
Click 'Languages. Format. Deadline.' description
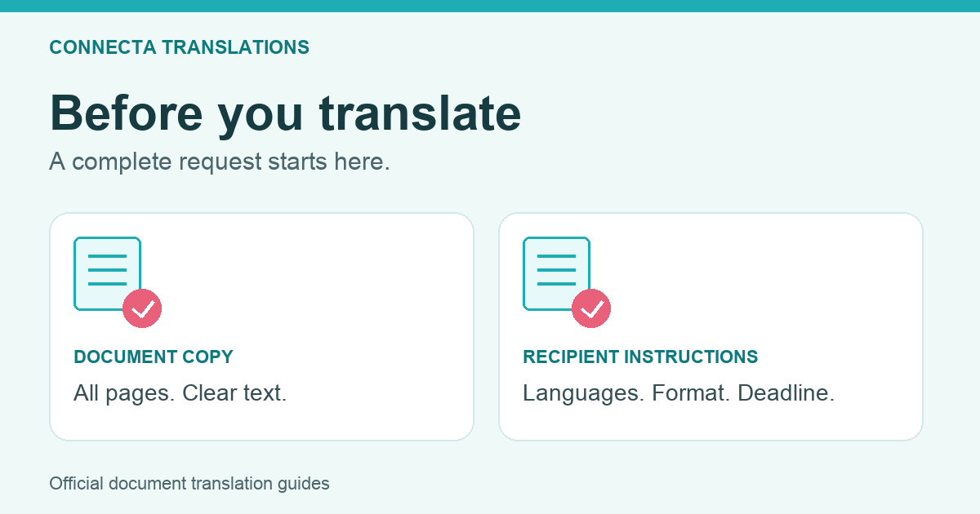click(x=679, y=393)
